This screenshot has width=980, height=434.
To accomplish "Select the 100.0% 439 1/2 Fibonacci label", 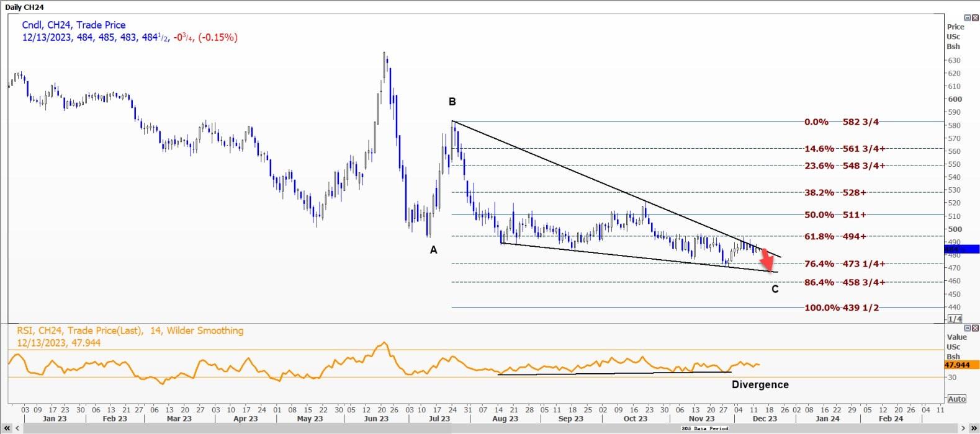I will click(842, 308).
